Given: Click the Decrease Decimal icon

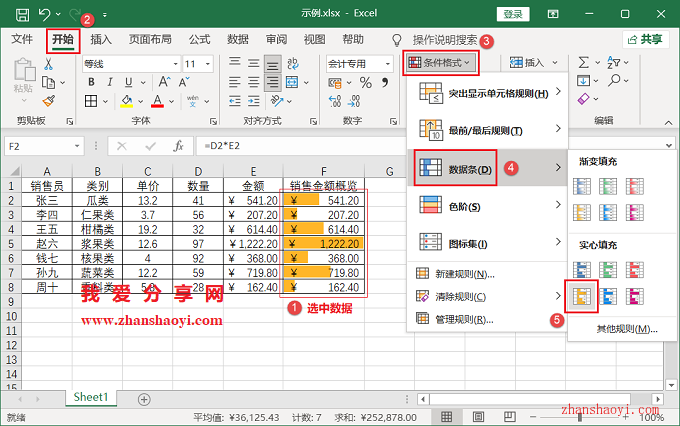Looking at the screenshot, I should click(354, 101).
